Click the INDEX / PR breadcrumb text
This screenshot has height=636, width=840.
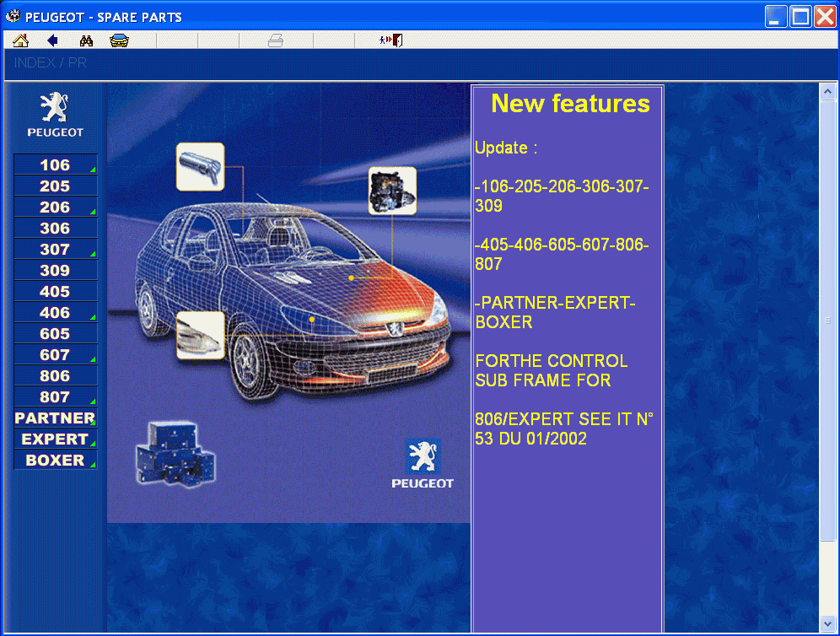[50, 62]
